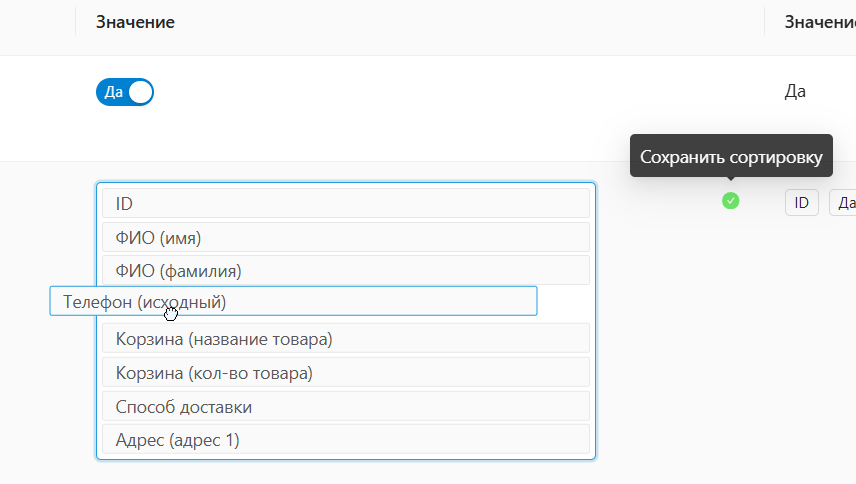Viewport: 856px width, 484px height.
Task: Click the plain "Да" text in right column
Action: click(x=795, y=92)
